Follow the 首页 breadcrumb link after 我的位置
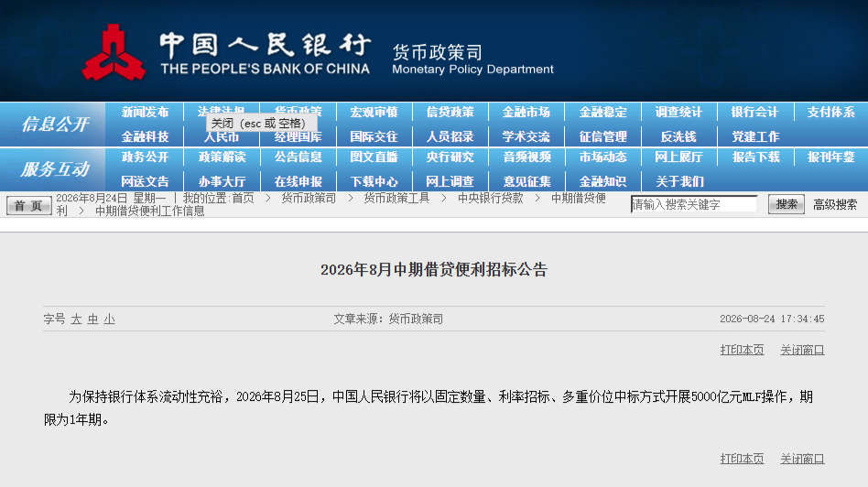Screen dimensions: 868x487 (243, 198)
